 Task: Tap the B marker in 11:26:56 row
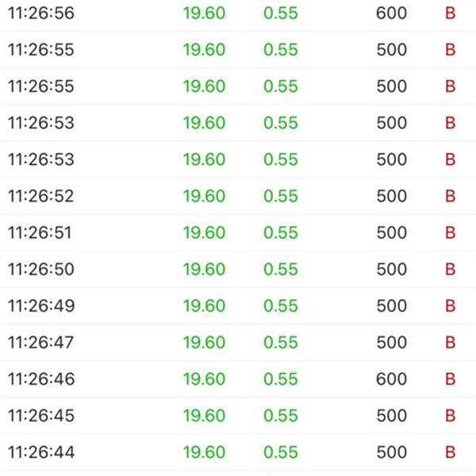(450, 13)
